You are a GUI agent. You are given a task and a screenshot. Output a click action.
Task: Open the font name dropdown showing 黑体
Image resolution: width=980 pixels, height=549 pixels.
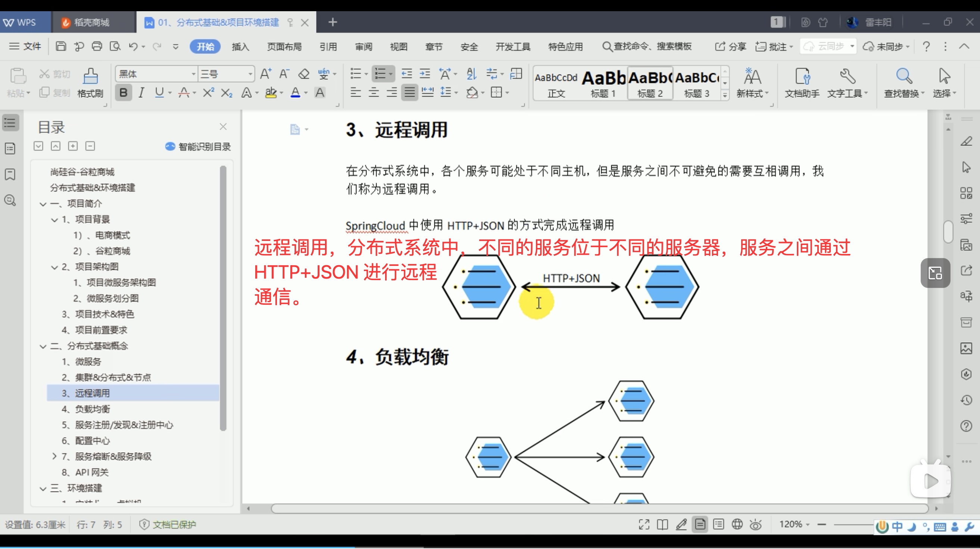[x=194, y=74]
